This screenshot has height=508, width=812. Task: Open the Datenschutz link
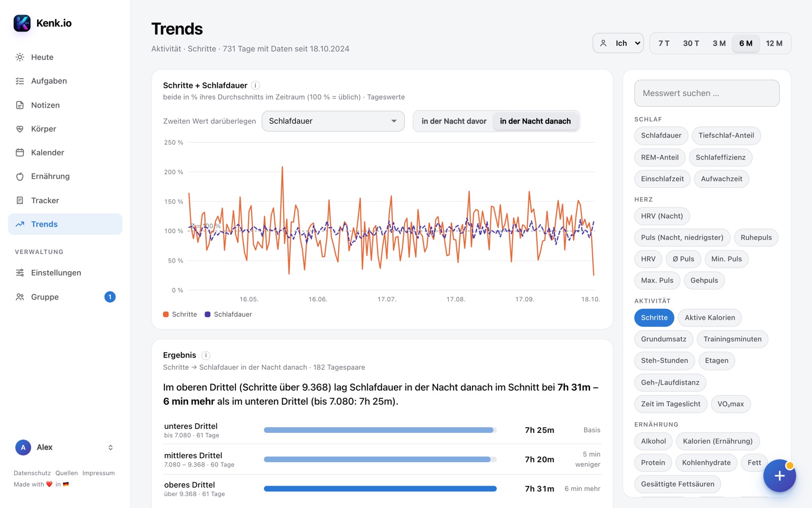[x=32, y=473]
